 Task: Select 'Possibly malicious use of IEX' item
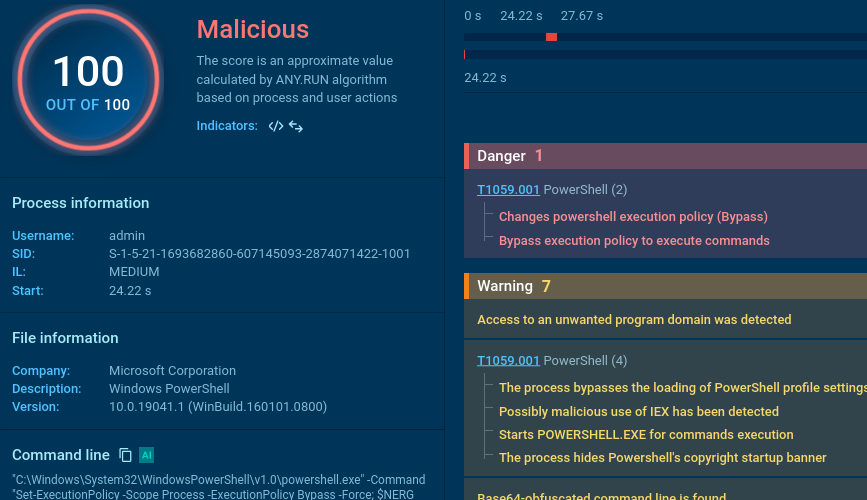(x=638, y=411)
